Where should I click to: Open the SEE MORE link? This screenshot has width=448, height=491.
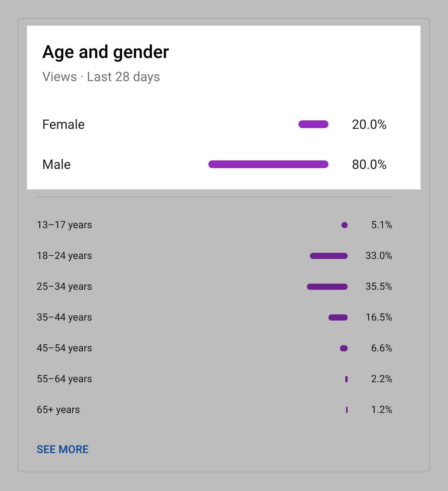[x=63, y=449]
